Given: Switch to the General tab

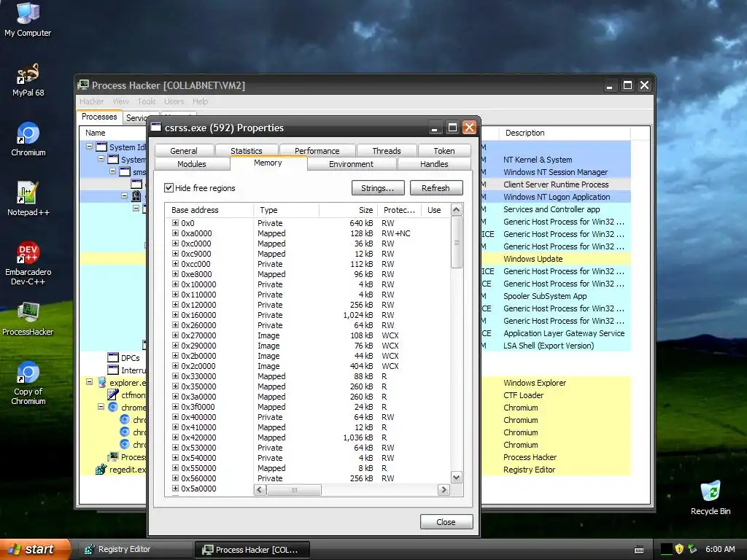Looking at the screenshot, I should click(183, 150).
